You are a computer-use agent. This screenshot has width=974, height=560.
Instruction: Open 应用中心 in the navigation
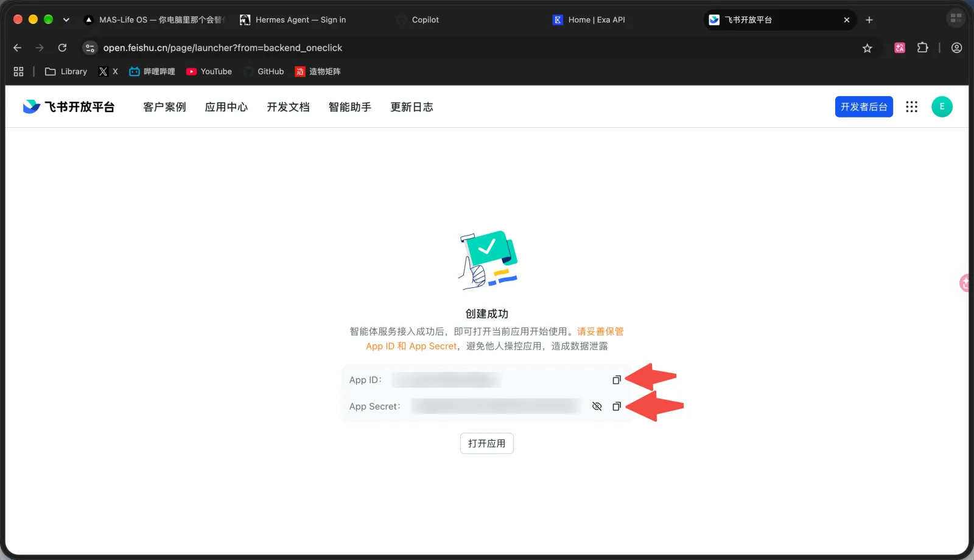tap(226, 107)
